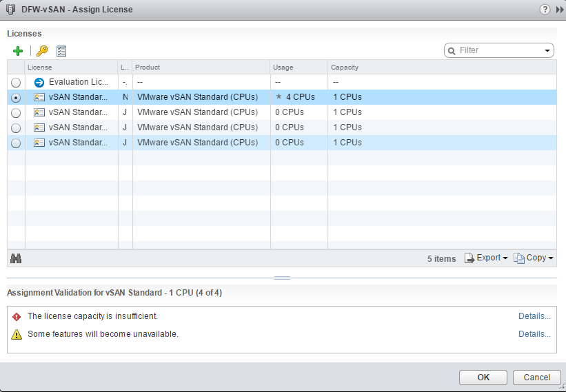
Task: Open the Copy dropdown menu
Action: [x=534, y=258]
